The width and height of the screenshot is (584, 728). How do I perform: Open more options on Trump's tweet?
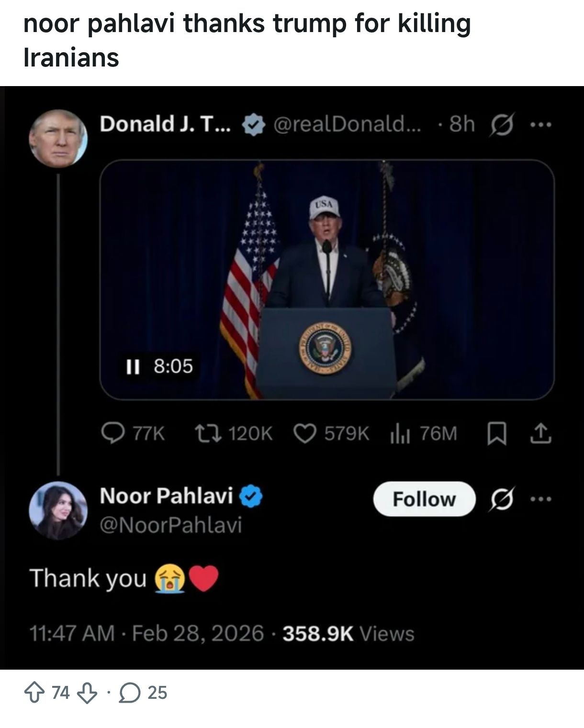click(x=541, y=125)
